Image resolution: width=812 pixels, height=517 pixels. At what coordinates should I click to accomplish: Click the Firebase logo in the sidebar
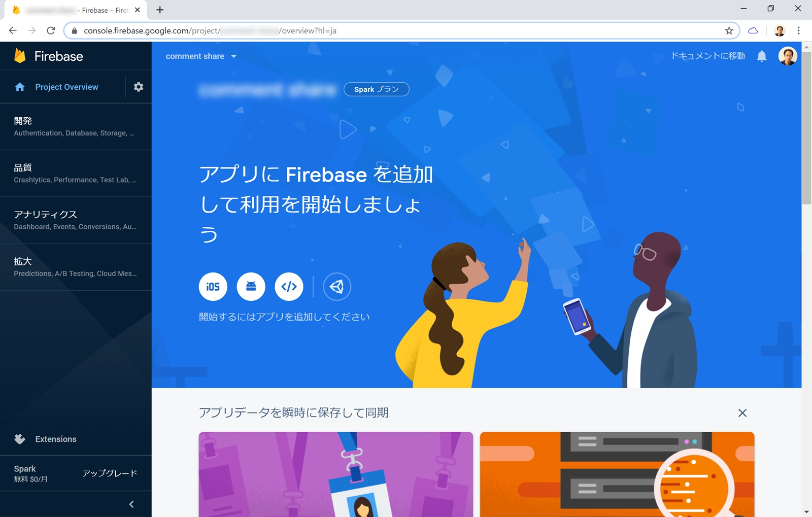49,56
